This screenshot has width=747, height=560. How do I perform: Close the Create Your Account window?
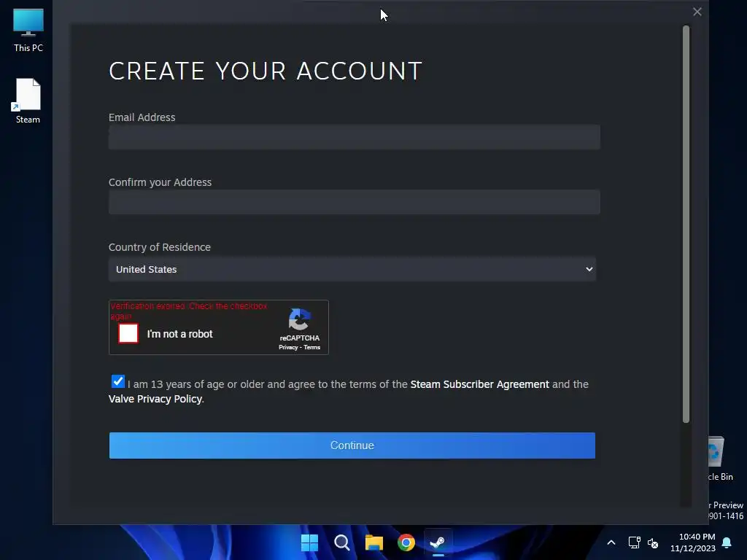pyautogui.click(x=697, y=12)
